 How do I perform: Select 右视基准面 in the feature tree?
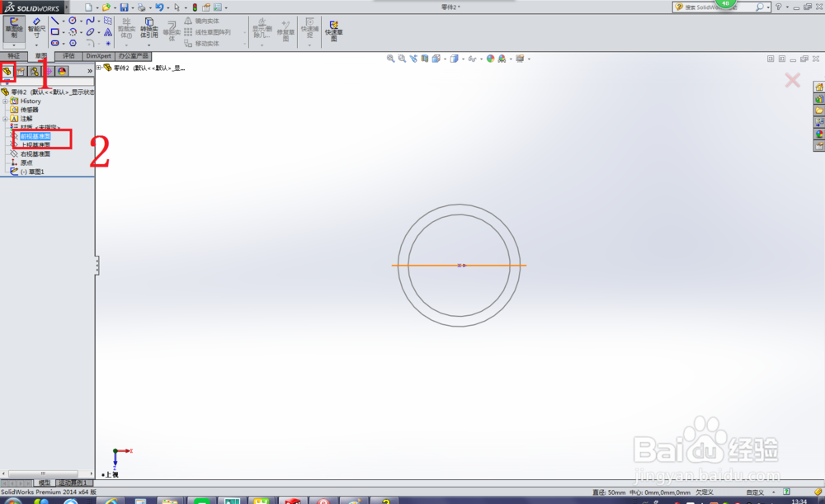coord(35,154)
